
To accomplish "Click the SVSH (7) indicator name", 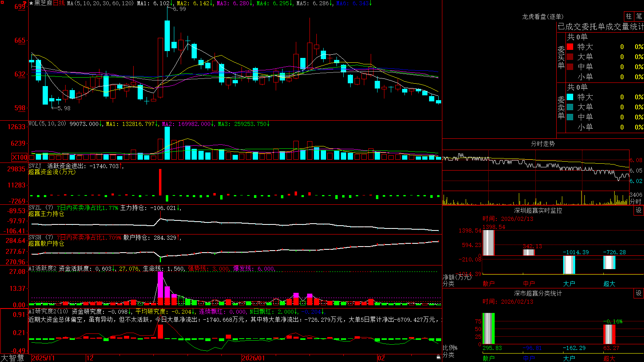I will click(x=41, y=238).
